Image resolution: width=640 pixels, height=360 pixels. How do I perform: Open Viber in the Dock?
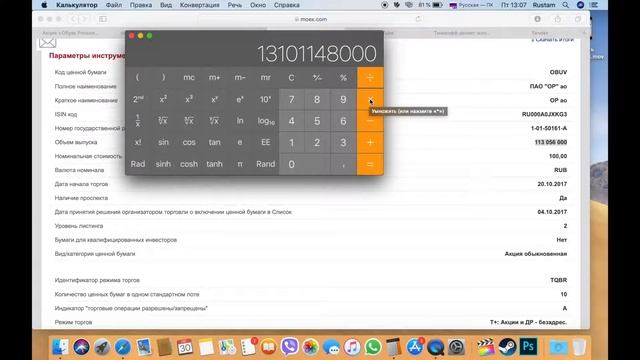289,347
